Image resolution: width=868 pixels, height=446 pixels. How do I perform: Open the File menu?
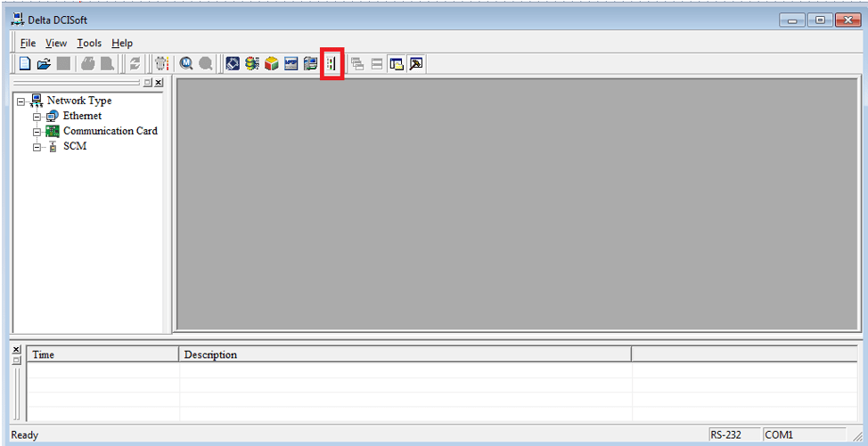28,43
